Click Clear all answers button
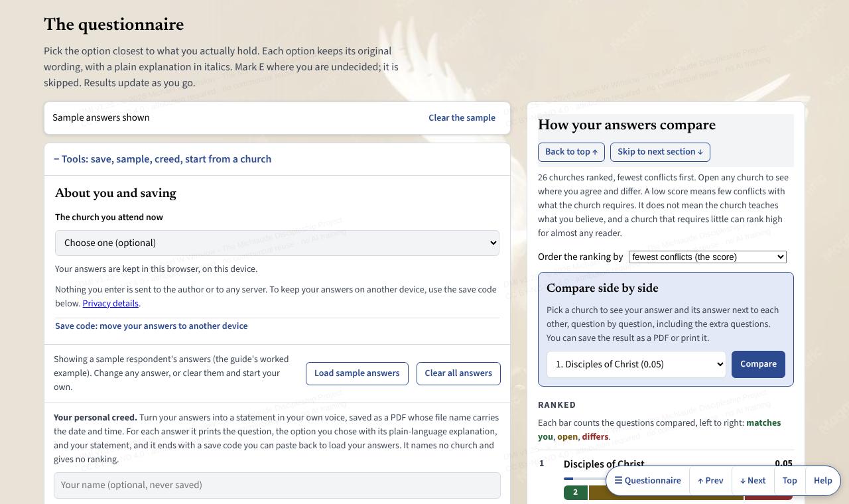The image size is (849, 504). coord(458,373)
